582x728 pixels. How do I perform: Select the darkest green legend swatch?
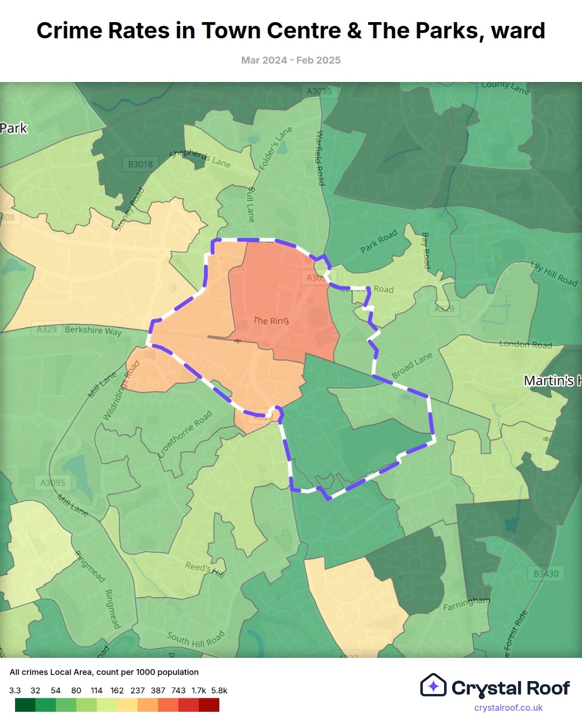(25, 705)
